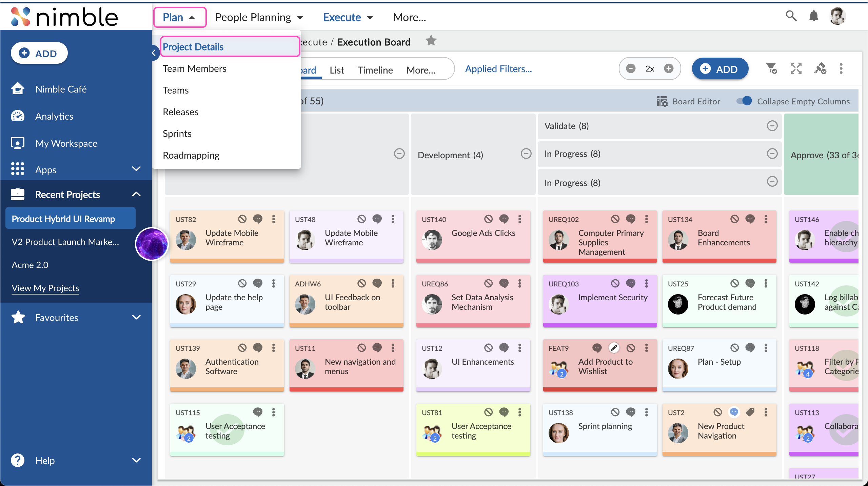Screen dimensions: 868x486
Task: Open the search magnifier in the top bar
Action: 791,16
